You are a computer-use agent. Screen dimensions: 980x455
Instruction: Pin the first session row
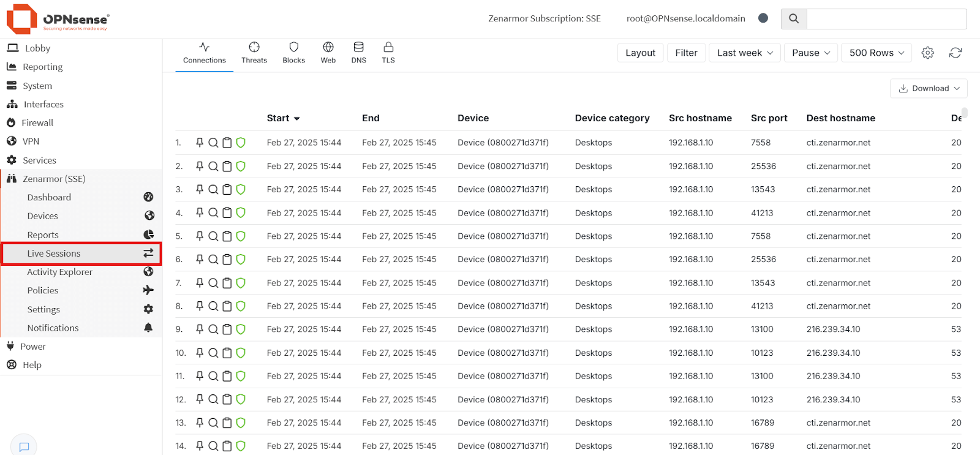click(x=200, y=143)
